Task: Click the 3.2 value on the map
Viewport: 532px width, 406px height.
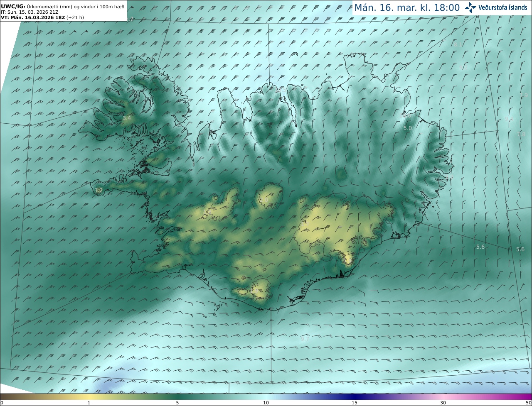Action: 98,191
